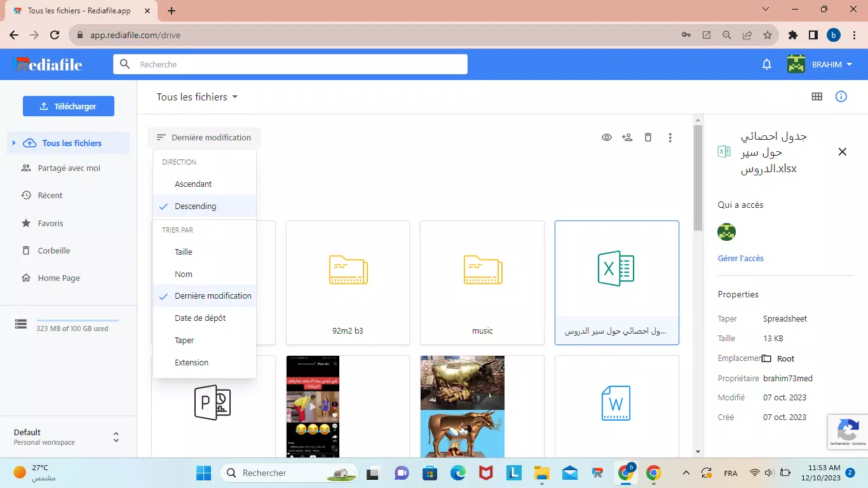Image resolution: width=868 pixels, height=488 pixels.
Task: Open the file preview eye icon
Action: click(607, 137)
